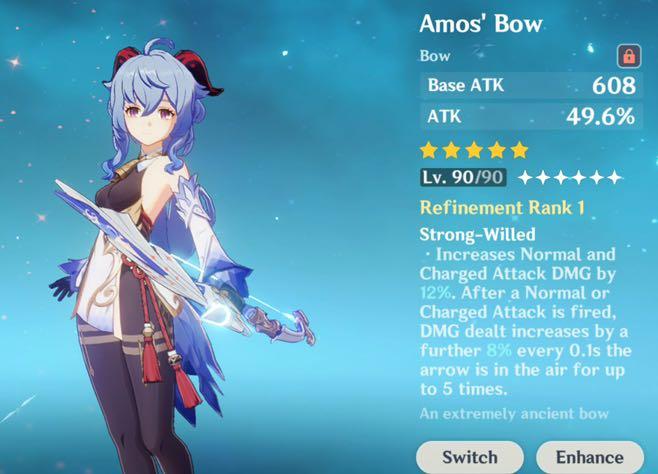The width and height of the screenshot is (658, 474).
Task: Click the highlighted 8% value
Action: (499, 350)
